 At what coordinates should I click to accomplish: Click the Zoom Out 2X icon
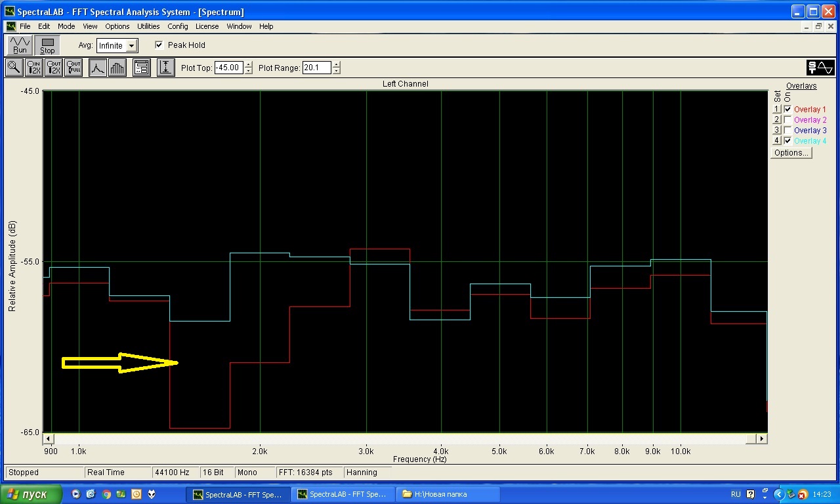point(54,68)
